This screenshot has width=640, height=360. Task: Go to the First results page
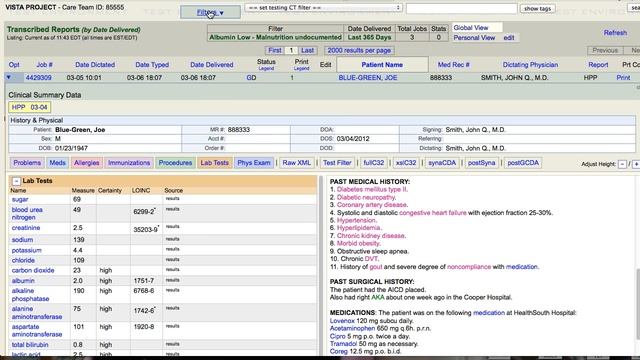pos(275,50)
